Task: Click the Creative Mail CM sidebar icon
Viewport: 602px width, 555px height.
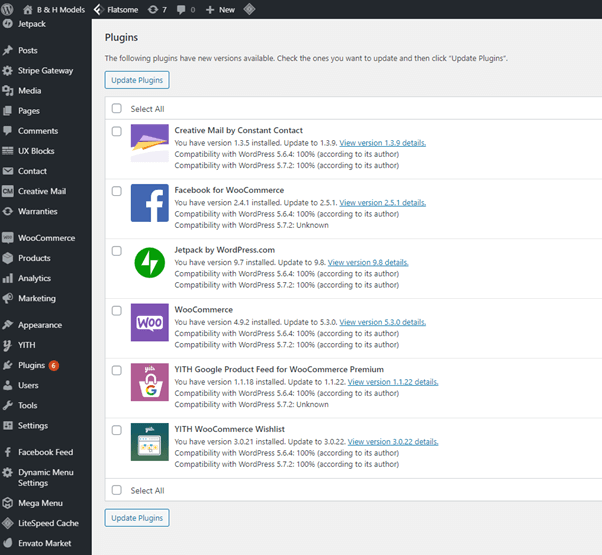Action: click(8, 191)
